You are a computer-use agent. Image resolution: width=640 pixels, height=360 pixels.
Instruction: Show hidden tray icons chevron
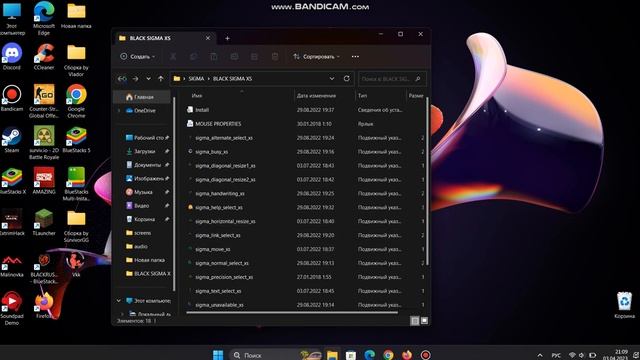[x=540, y=356]
